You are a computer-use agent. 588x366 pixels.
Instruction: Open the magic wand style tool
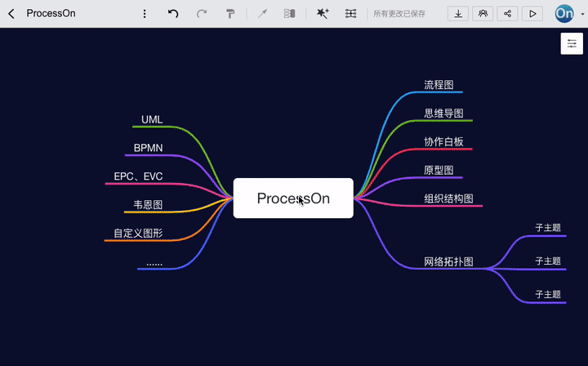pyautogui.click(x=323, y=14)
